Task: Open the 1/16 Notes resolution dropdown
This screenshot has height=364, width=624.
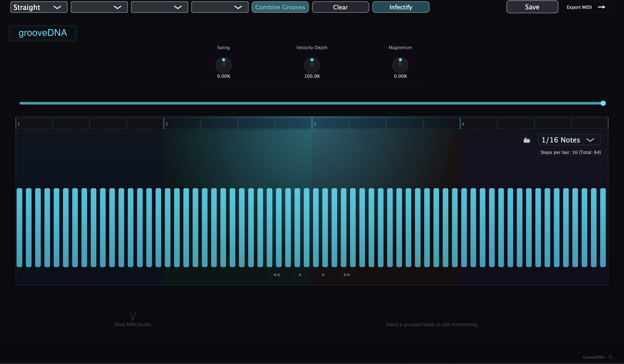Action: 569,140
